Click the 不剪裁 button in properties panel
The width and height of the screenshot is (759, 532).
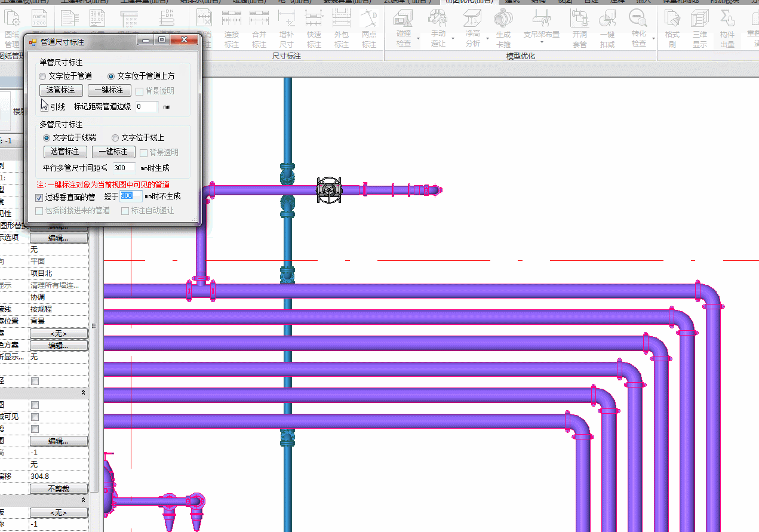(59, 488)
